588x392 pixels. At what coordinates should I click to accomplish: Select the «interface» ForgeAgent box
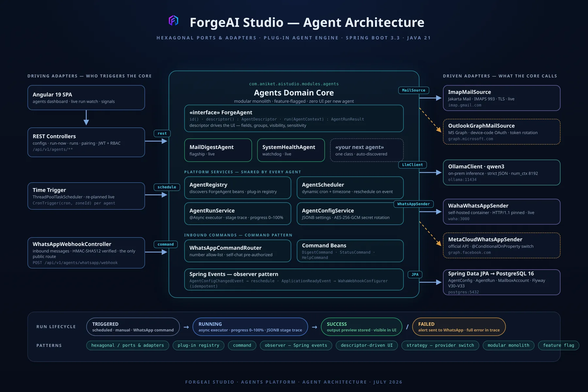[x=294, y=119]
